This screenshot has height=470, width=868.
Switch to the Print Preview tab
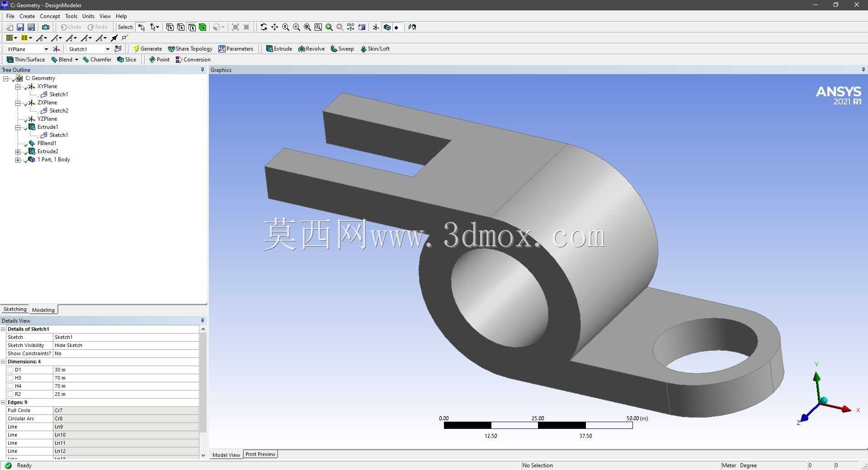(260, 454)
